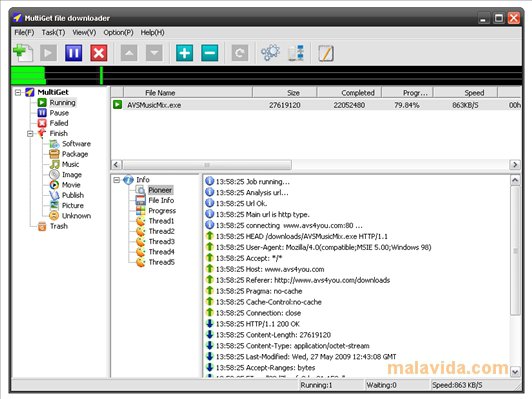
Task: Pause the download with the blue pause icon
Action: click(74, 53)
